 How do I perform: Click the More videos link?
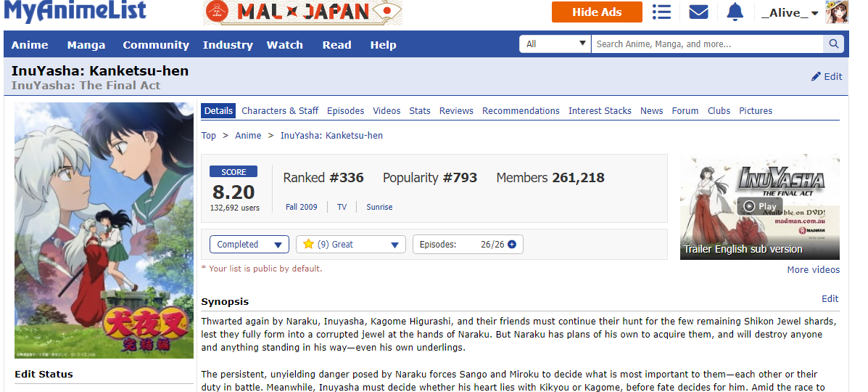(x=813, y=269)
